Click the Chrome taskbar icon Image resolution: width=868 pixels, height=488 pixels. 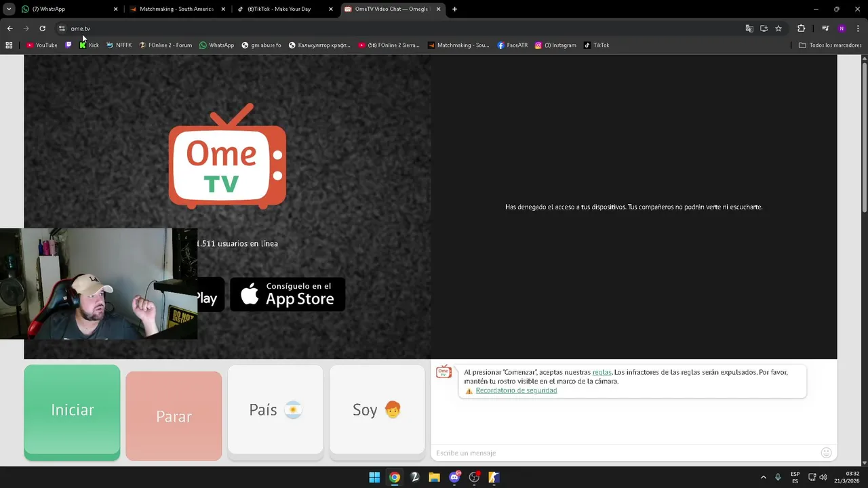(x=394, y=477)
